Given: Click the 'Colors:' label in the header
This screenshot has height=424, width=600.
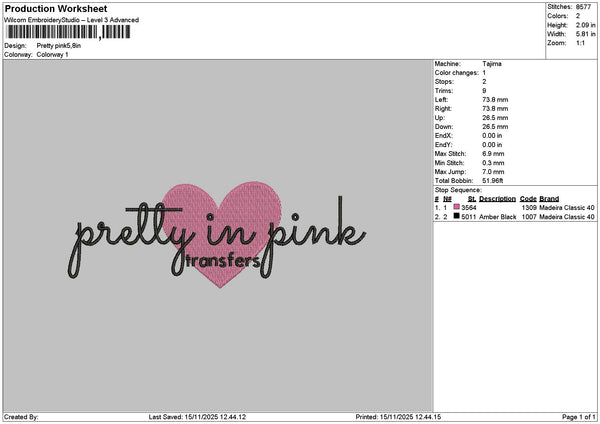Looking at the screenshot, I should point(558,16).
